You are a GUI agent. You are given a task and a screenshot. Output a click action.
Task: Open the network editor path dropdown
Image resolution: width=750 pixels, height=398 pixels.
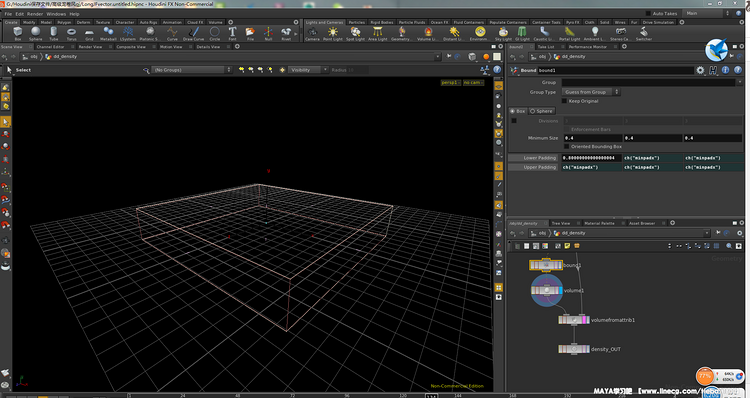pos(707,233)
